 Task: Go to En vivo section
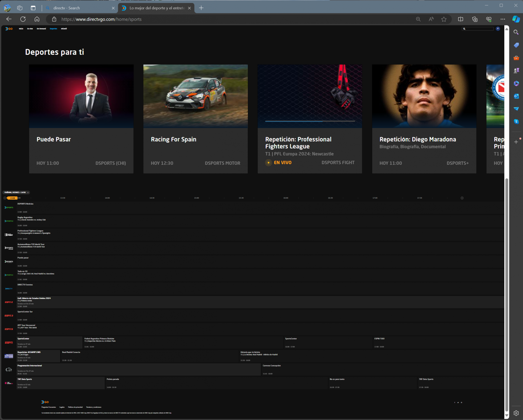point(30,29)
